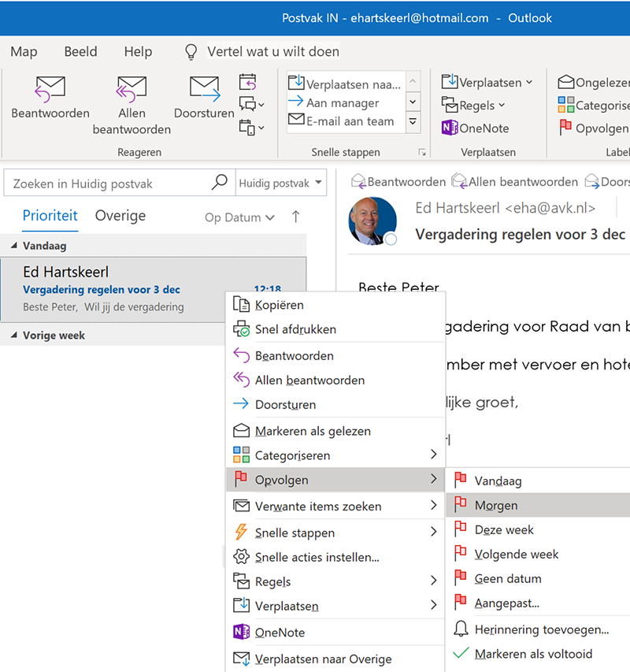Switch to Prioriteit inbox tab

click(50, 216)
